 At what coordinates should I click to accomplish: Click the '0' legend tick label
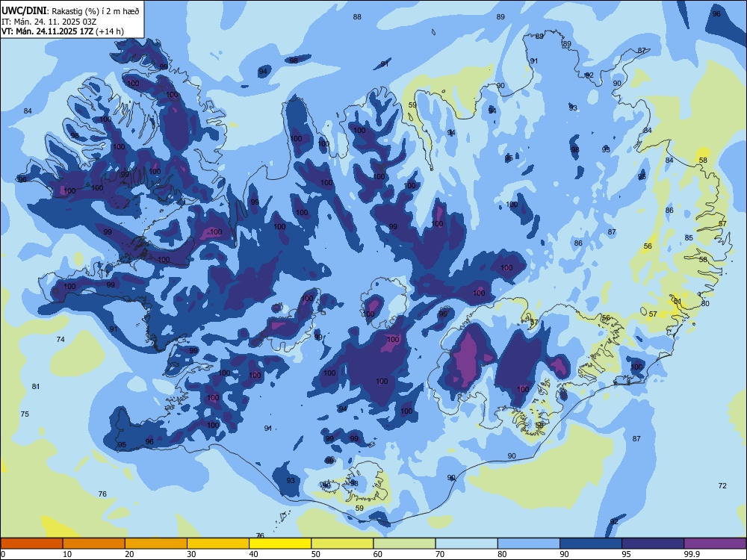[3, 554]
